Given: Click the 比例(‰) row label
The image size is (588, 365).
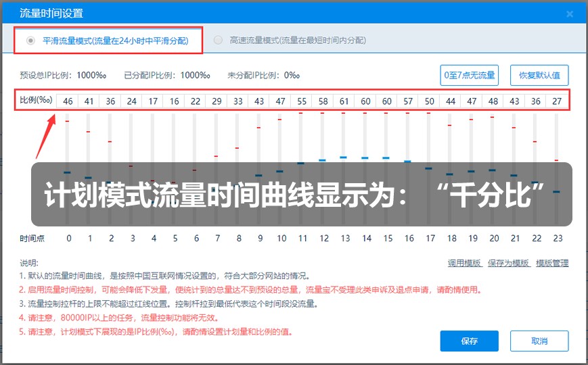Looking at the screenshot, I should pos(36,100).
